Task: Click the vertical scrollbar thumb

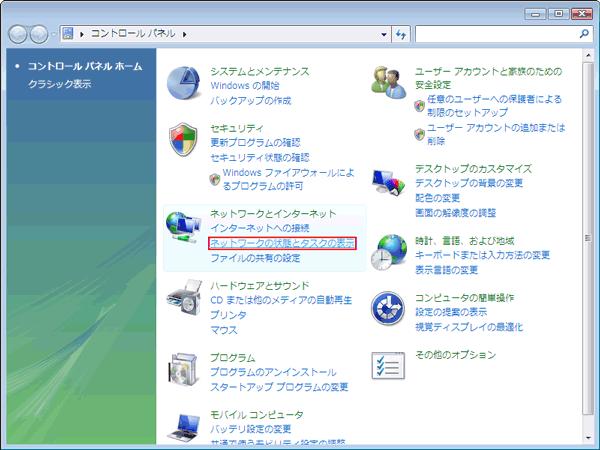Action: (x=588, y=238)
